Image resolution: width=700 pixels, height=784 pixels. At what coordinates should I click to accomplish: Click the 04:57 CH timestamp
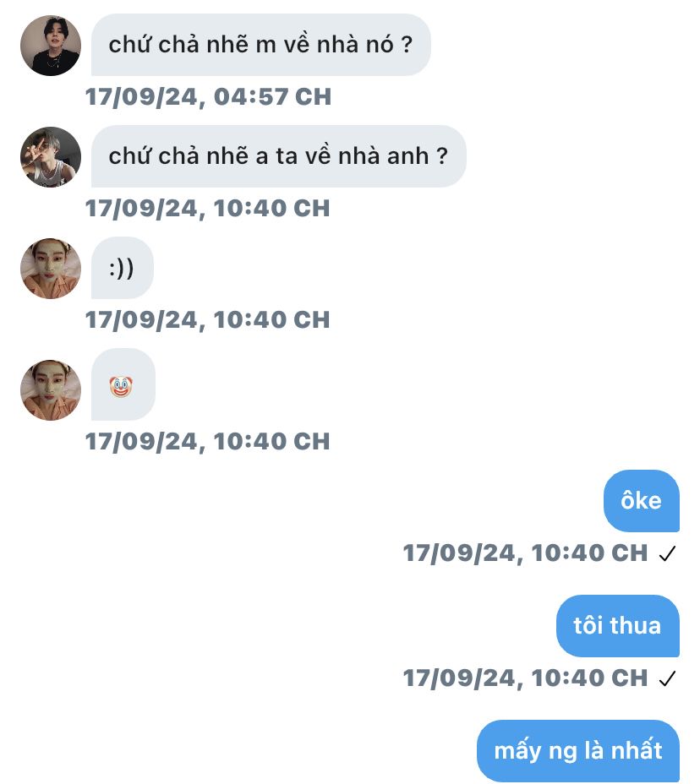208,97
